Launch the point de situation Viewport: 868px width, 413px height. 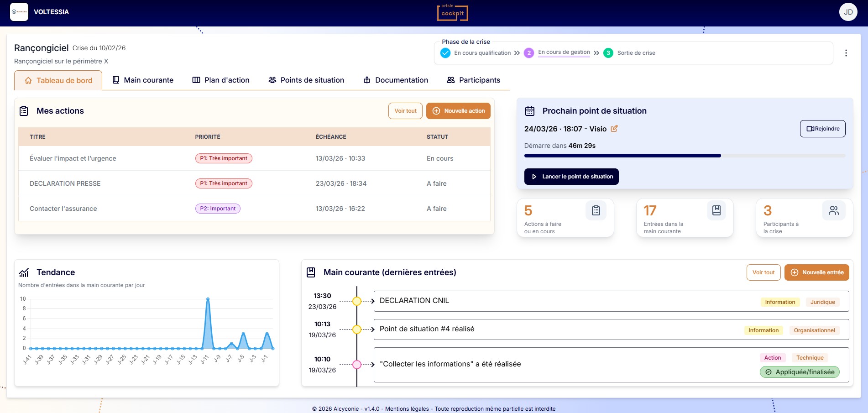[x=571, y=177]
